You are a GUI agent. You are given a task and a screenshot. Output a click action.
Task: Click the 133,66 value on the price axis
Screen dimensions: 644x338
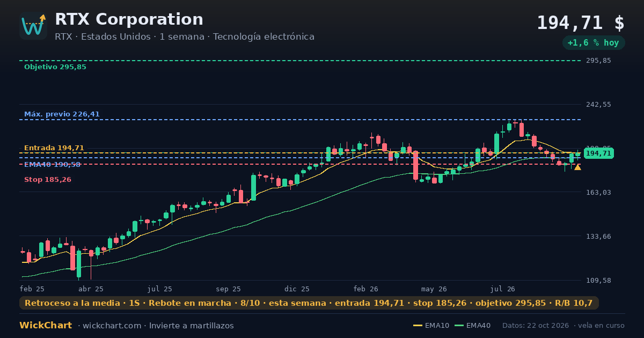pos(599,237)
